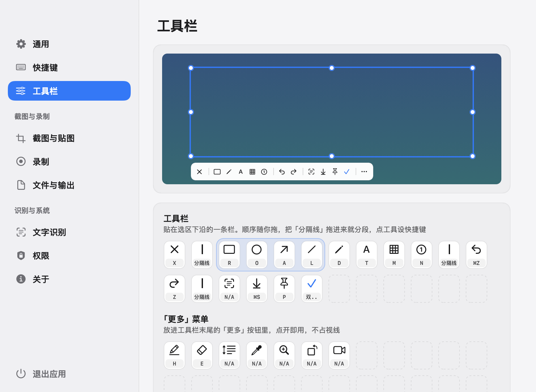The height and width of the screenshot is (392, 536).
Task: Click the redo arrow in preview toolbar
Action: (x=293, y=171)
